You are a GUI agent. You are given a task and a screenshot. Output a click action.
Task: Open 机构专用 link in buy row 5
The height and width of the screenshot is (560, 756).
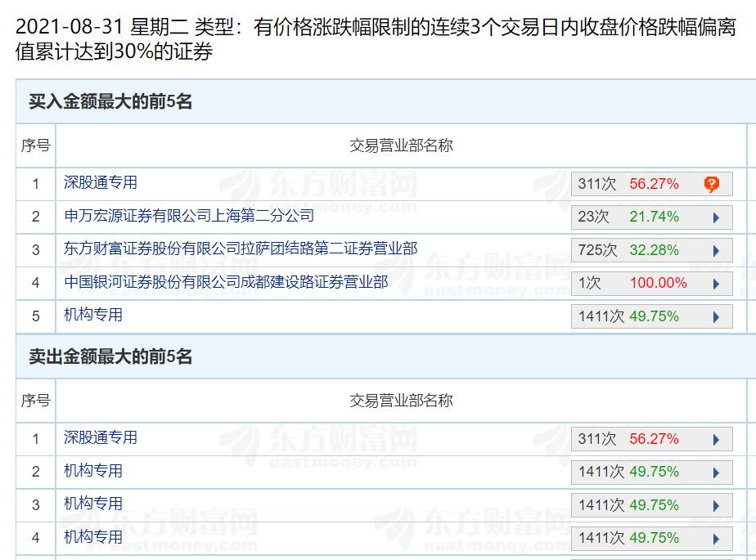pos(93,315)
